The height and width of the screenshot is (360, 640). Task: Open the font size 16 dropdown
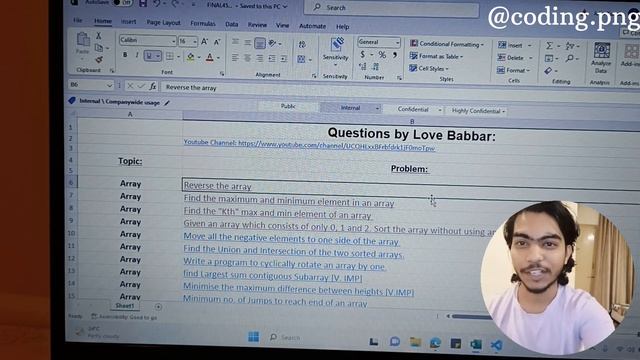click(x=195, y=41)
